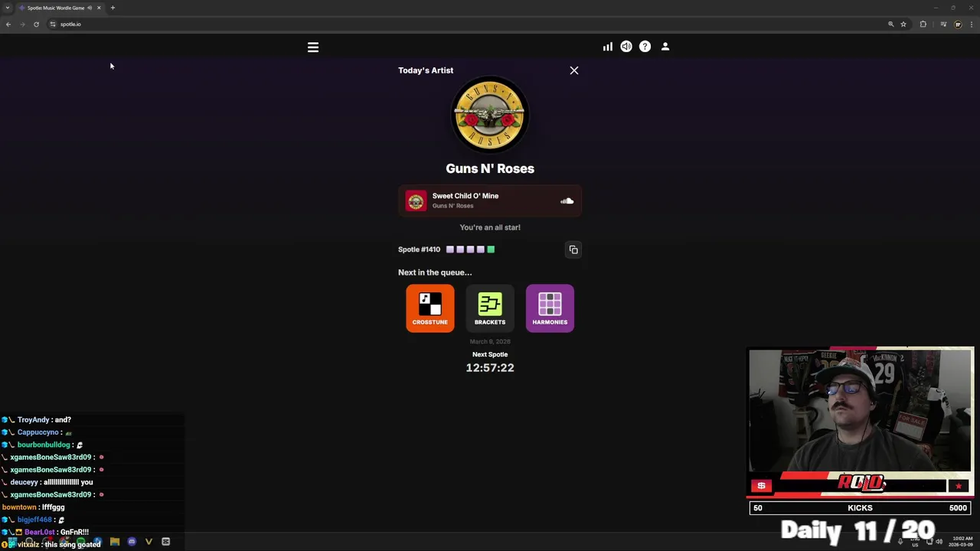Open the Chrome profile avatar
This screenshot has height=551, width=980.
pyautogui.click(x=958, y=24)
